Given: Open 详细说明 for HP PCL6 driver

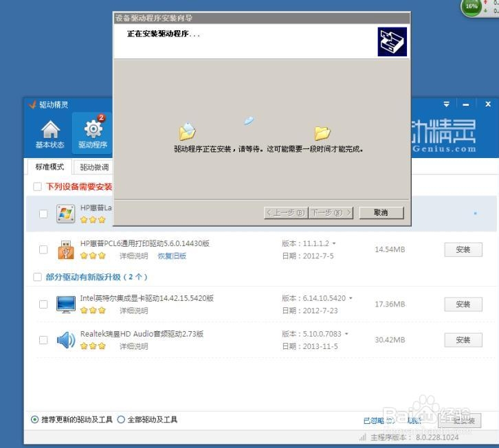Looking at the screenshot, I should point(133,256).
